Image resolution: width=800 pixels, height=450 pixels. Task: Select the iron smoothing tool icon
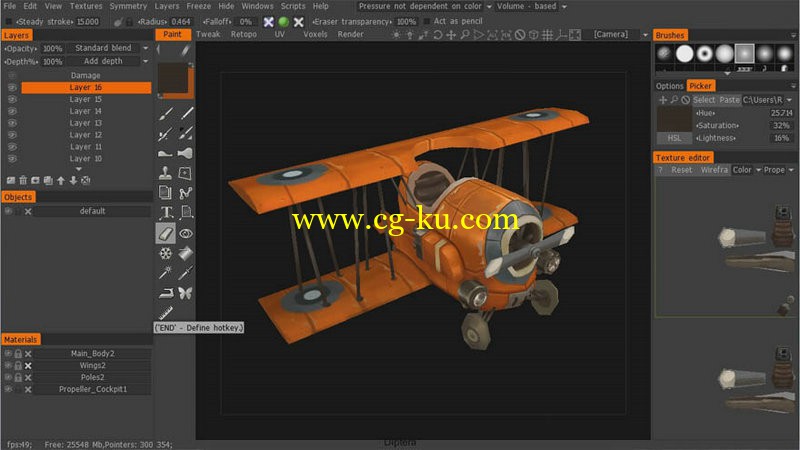click(166, 293)
